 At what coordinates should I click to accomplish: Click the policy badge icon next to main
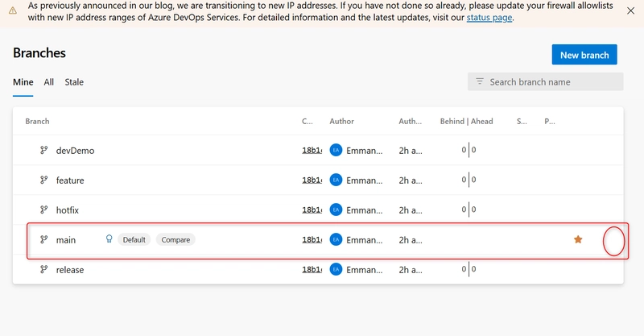tap(109, 239)
